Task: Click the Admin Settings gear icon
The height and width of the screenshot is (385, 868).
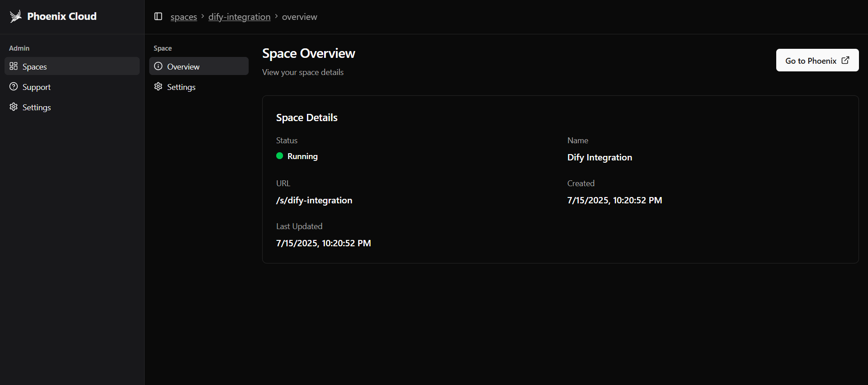Action: (x=14, y=107)
